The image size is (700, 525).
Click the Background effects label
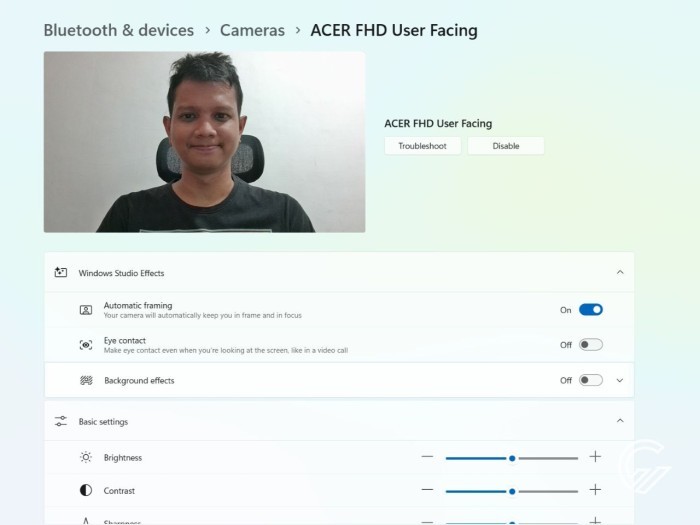(139, 380)
